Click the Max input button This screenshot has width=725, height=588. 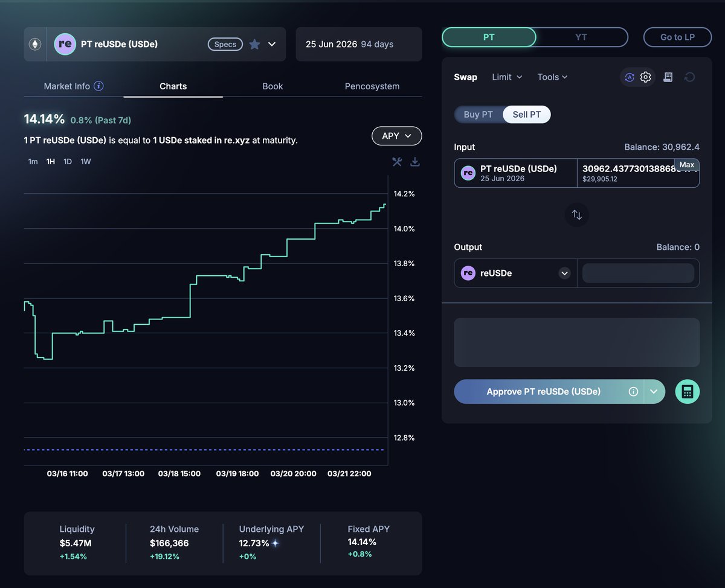click(687, 165)
